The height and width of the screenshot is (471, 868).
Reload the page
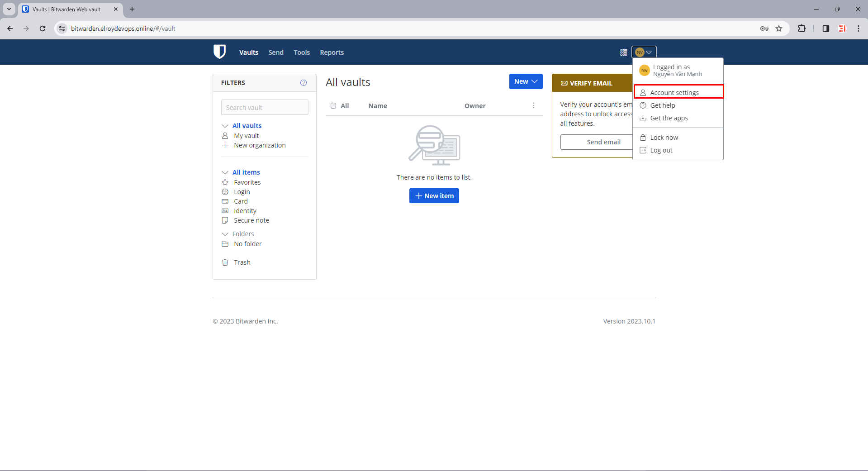pos(43,29)
